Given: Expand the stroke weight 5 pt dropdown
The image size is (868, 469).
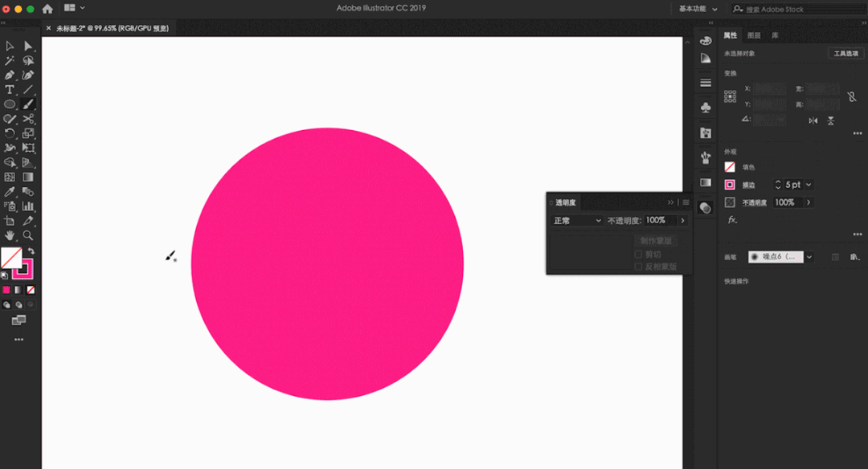Looking at the screenshot, I should (x=808, y=185).
